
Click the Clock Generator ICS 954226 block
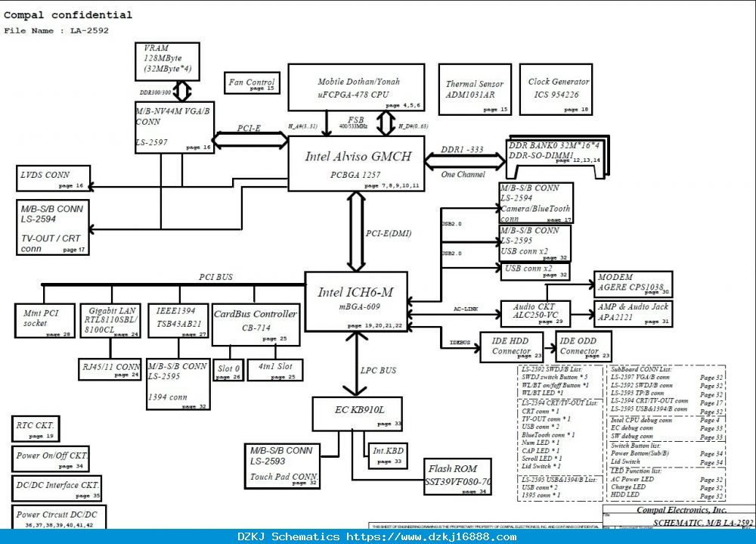pos(556,89)
